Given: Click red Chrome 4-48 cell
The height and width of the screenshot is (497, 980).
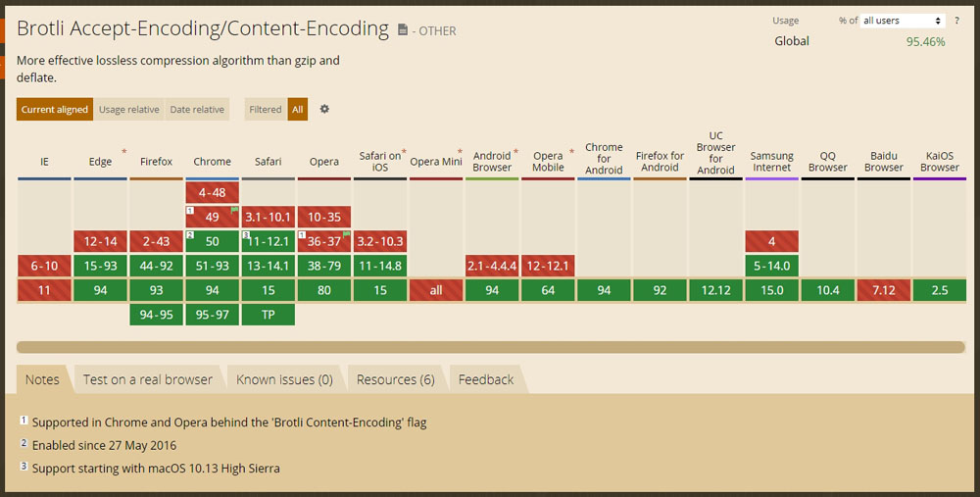Looking at the screenshot, I should coord(213,192).
